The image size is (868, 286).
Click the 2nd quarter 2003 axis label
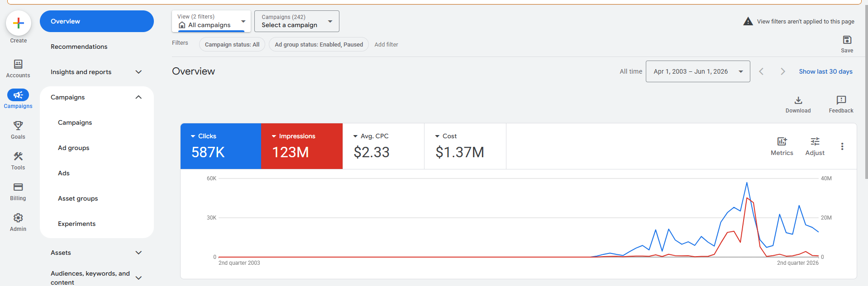(x=239, y=263)
